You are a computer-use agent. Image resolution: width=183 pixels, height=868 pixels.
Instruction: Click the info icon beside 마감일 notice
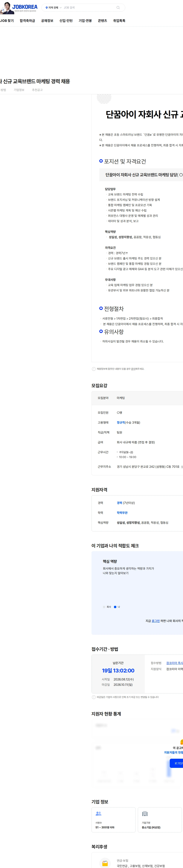tap(94, 697)
